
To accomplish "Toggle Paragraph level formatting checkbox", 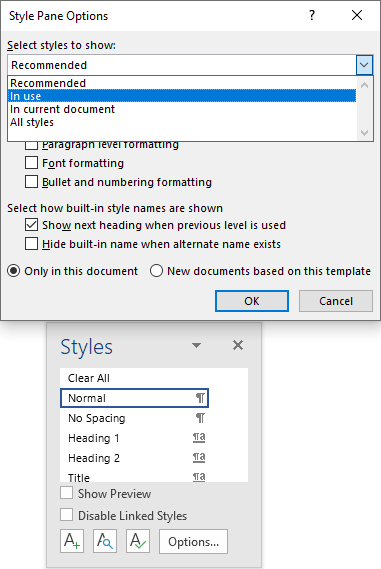I will pos(31,145).
